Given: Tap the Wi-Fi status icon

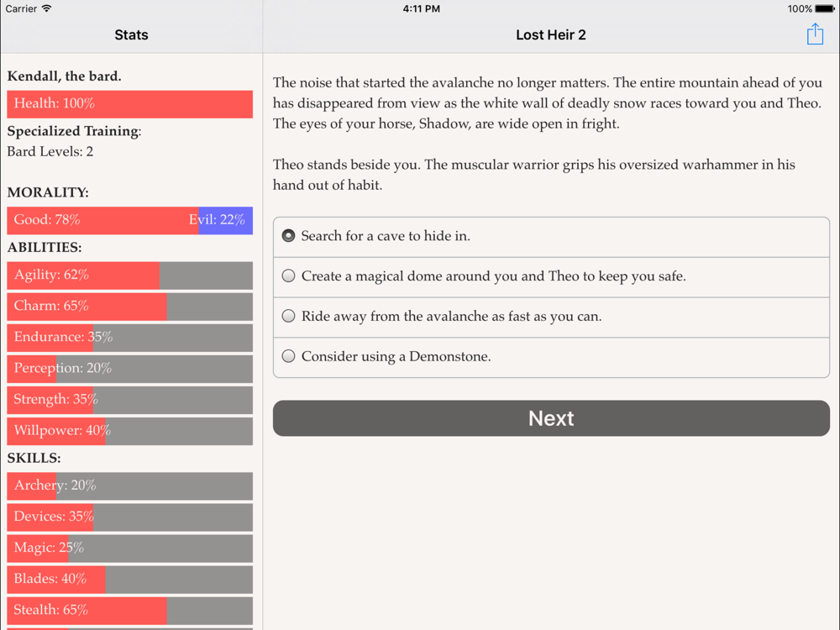Looking at the screenshot, I should [46, 8].
